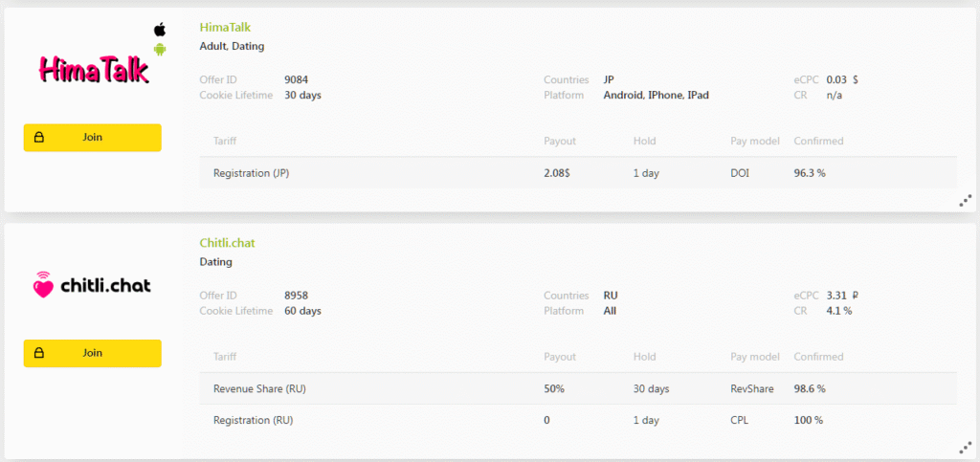The height and width of the screenshot is (462, 980).
Task: Click the Hold column header in Chitli.chat table
Action: pyautogui.click(x=644, y=357)
